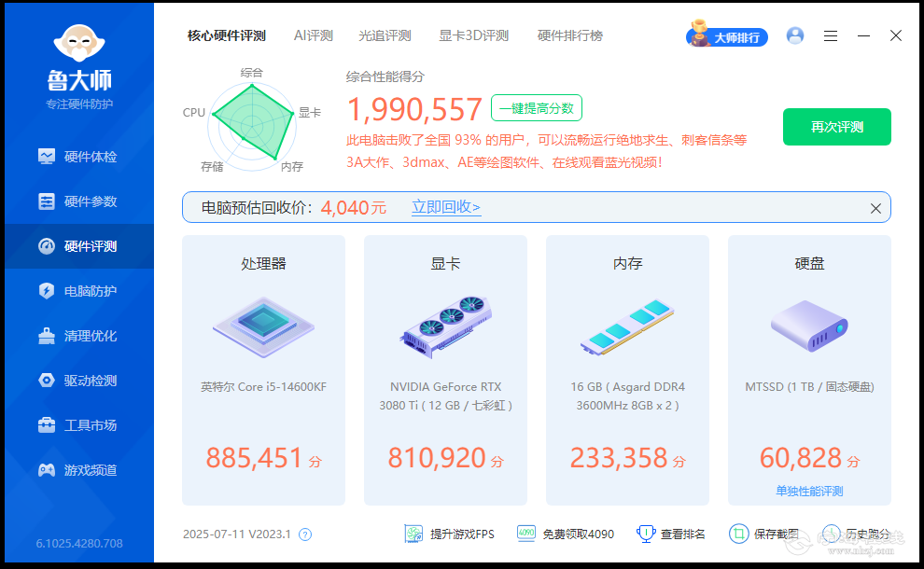Click 单独性能评测 link under 硬盘

tap(810, 492)
